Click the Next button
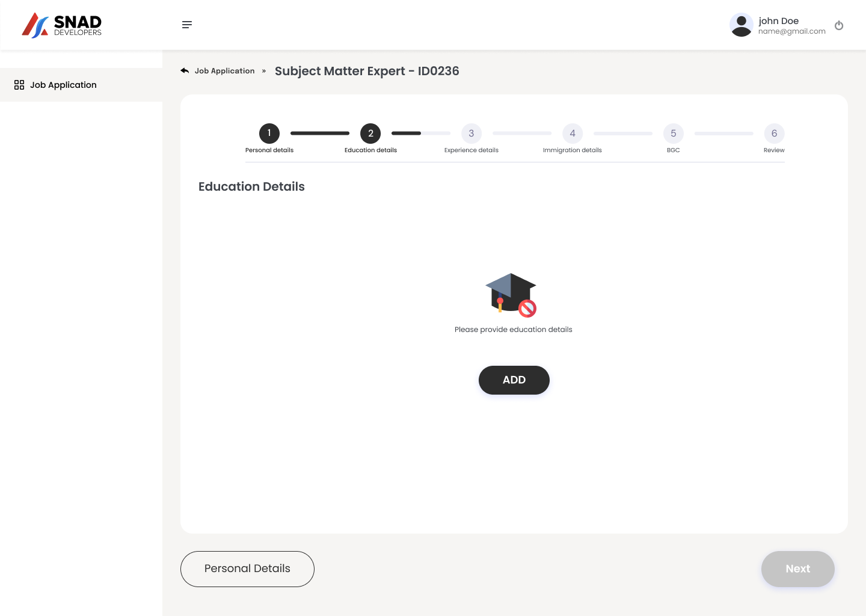Screen dimensions: 866x616 click(x=798, y=569)
